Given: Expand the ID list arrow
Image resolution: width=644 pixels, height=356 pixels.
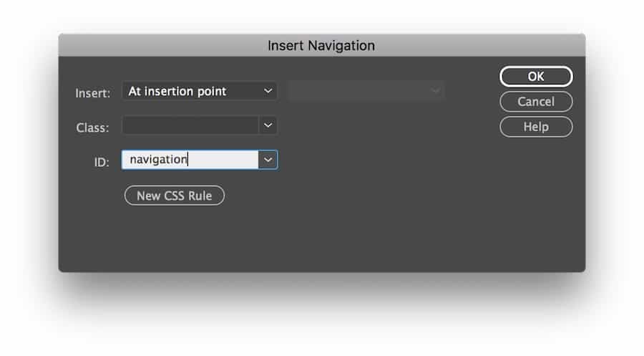Looking at the screenshot, I should coord(268,160).
